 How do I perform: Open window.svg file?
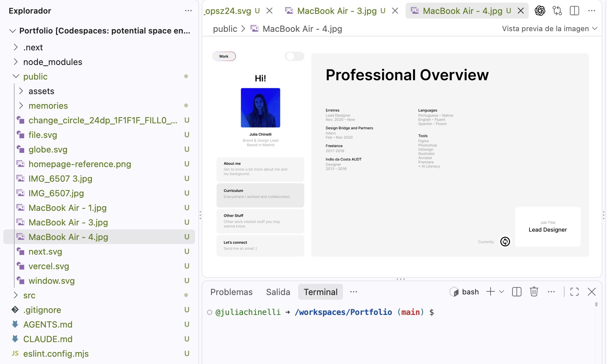100,281
